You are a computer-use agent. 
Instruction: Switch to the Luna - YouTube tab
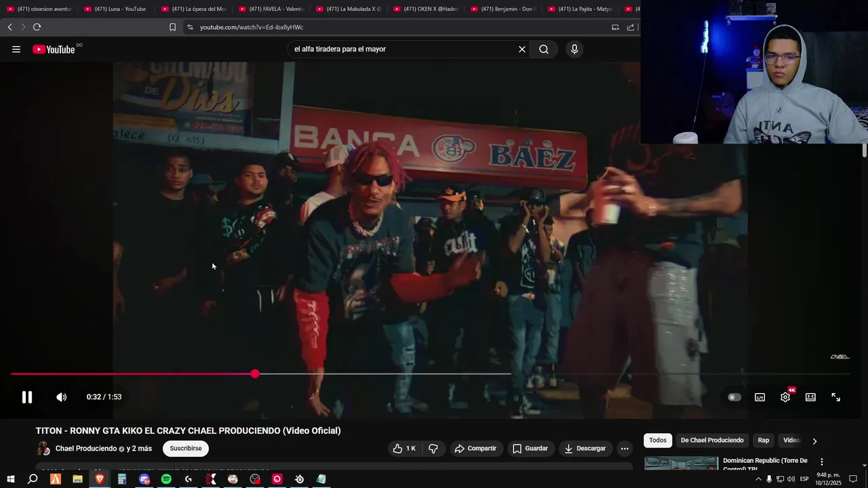116,9
